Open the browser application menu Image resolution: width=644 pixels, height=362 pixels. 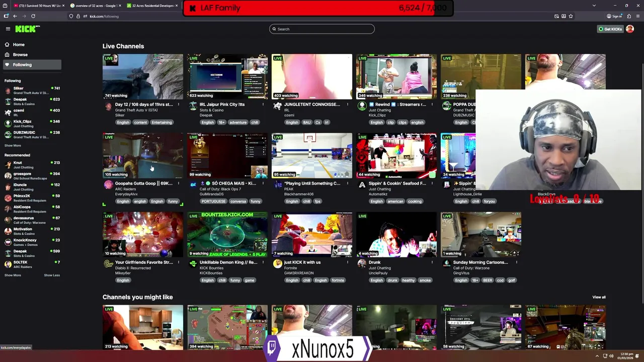[638, 16]
